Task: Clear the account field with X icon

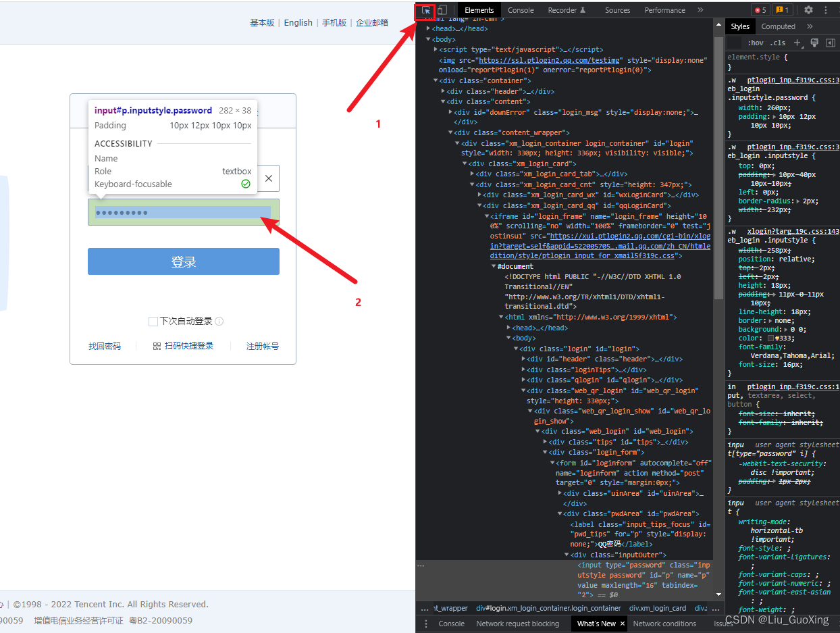Action: (x=268, y=178)
